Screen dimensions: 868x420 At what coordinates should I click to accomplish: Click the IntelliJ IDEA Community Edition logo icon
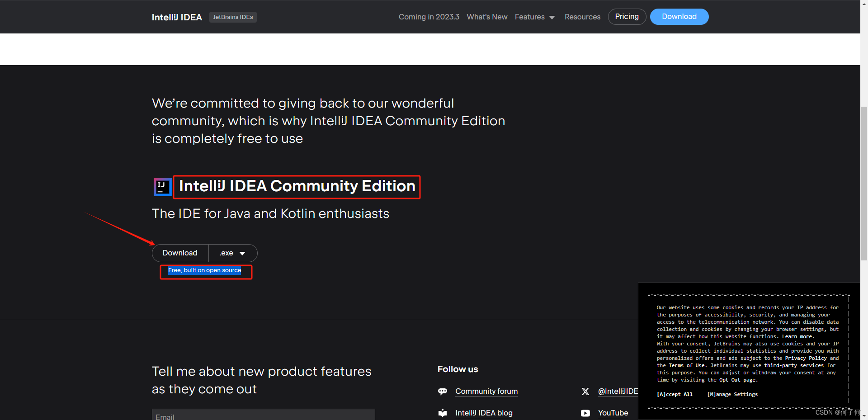162,187
